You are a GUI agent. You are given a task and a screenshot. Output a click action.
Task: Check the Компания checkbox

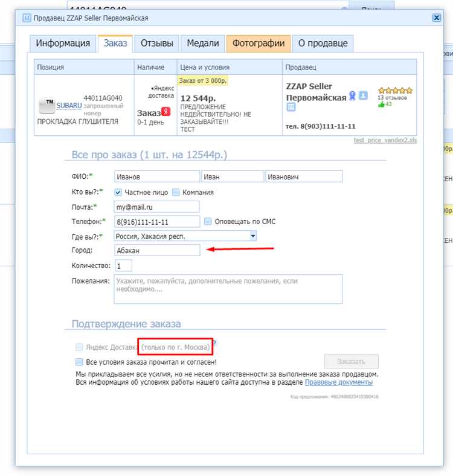[x=176, y=193]
